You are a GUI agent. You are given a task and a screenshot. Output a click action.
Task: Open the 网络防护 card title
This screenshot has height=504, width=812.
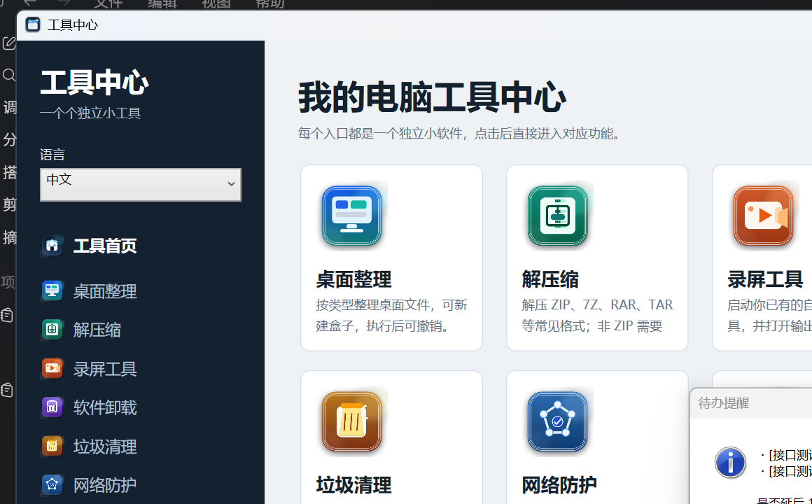559,485
